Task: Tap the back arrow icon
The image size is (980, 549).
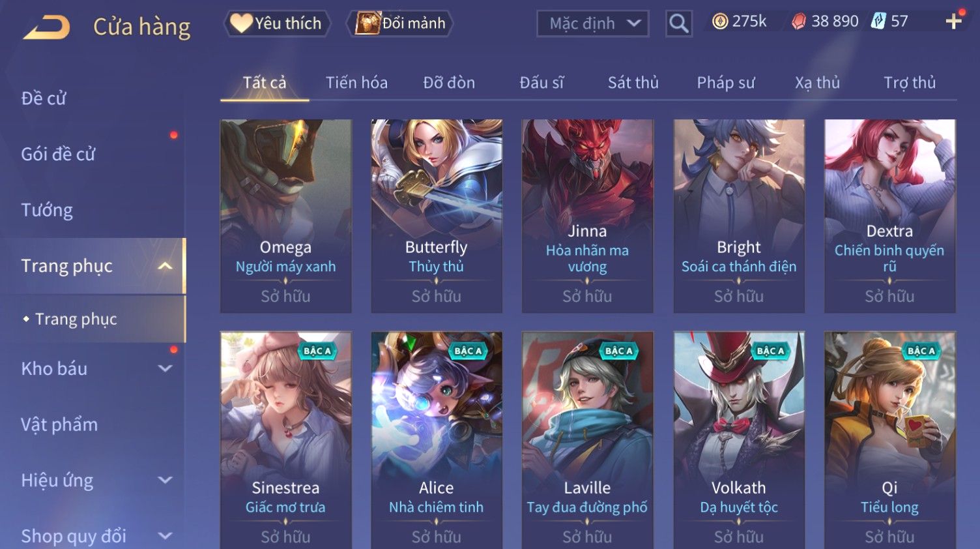Action: (47, 27)
